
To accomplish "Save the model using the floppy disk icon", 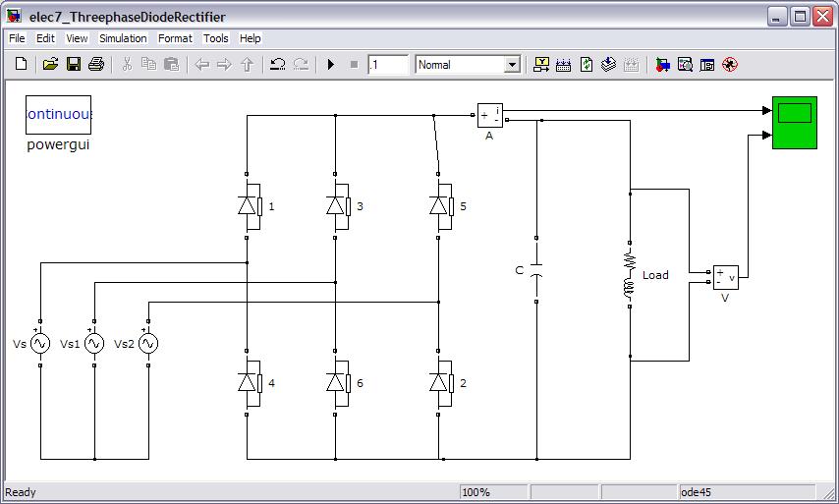I will tap(74, 65).
